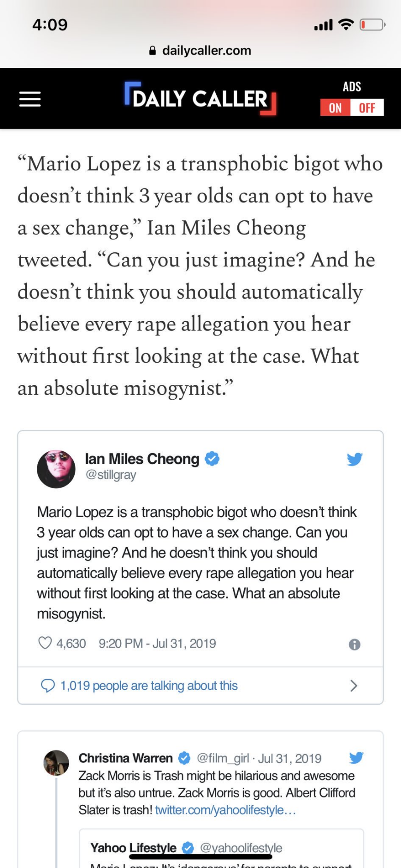Open the @stillgray handle

111,475
